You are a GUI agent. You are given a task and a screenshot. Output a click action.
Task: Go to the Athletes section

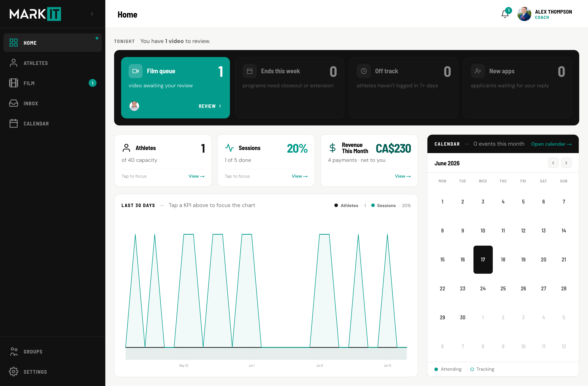53,63
